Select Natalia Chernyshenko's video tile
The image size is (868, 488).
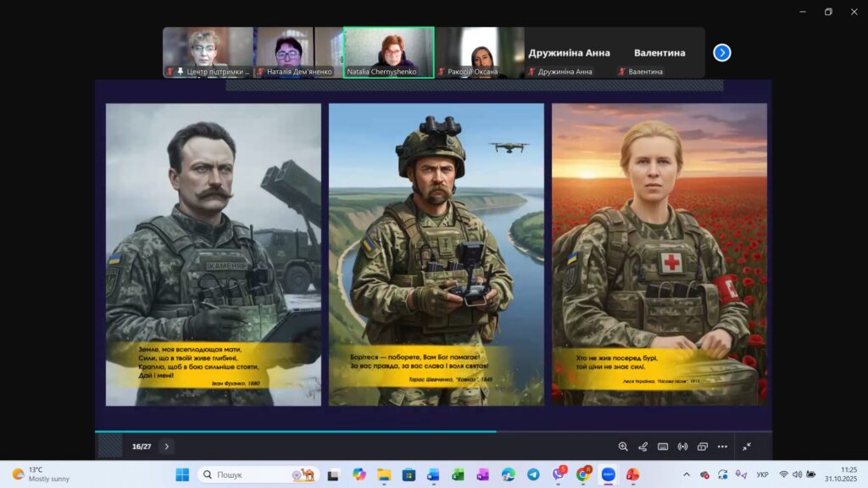coord(388,53)
